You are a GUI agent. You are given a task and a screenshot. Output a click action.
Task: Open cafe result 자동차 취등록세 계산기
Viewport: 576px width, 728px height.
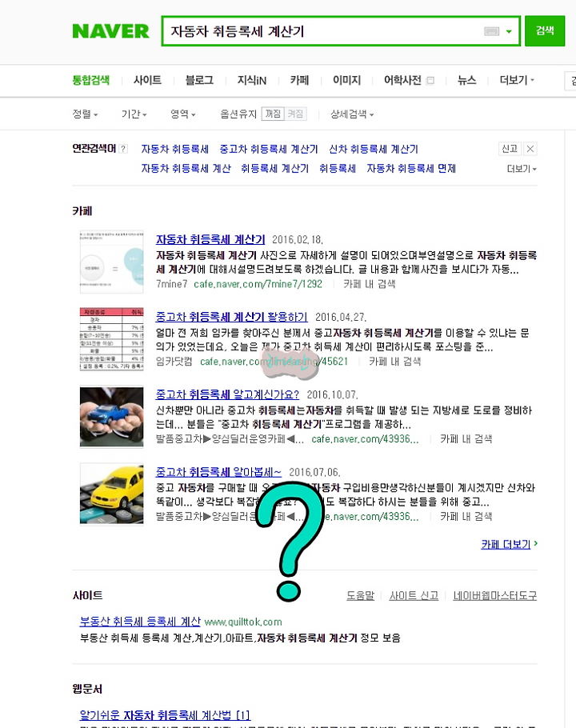[210, 239]
